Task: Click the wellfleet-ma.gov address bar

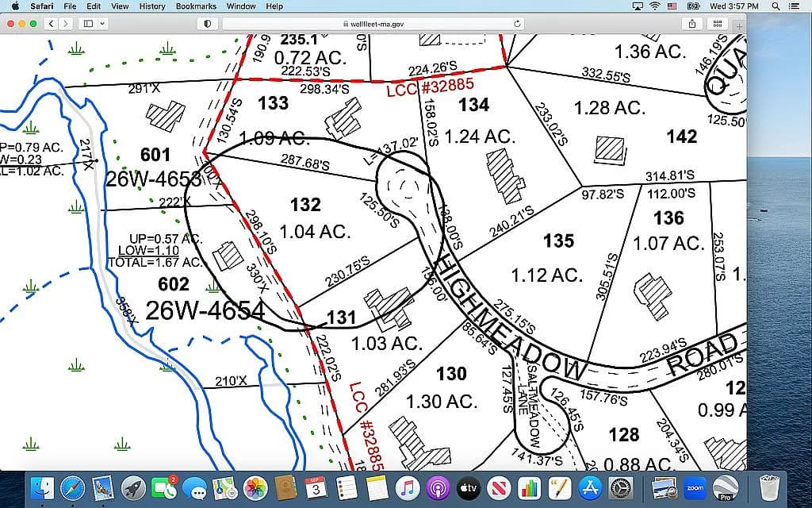Action: point(373,24)
